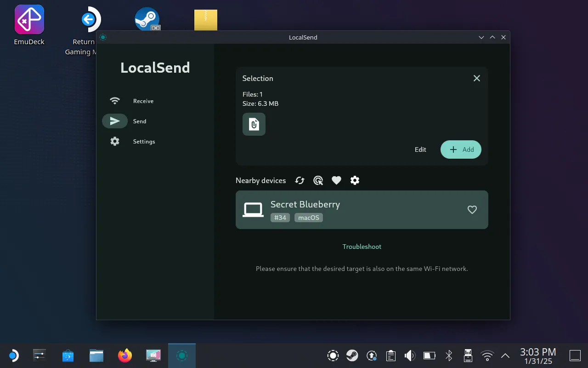Open the Wi-Fi network tray icon
This screenshot has width=588, height=368.
[x=487, y=356]
